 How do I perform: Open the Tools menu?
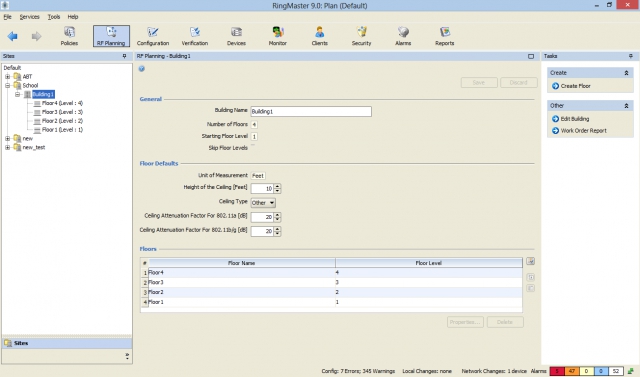54,17
